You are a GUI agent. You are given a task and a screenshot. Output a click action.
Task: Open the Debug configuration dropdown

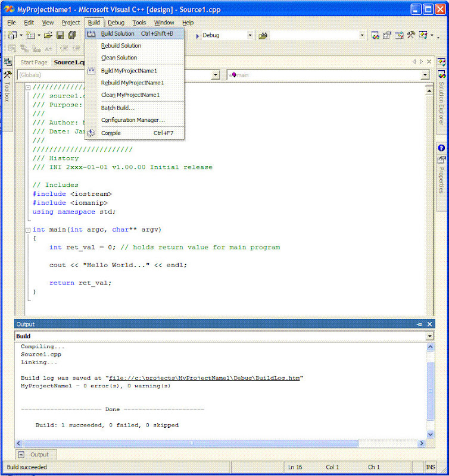(250, 36)
